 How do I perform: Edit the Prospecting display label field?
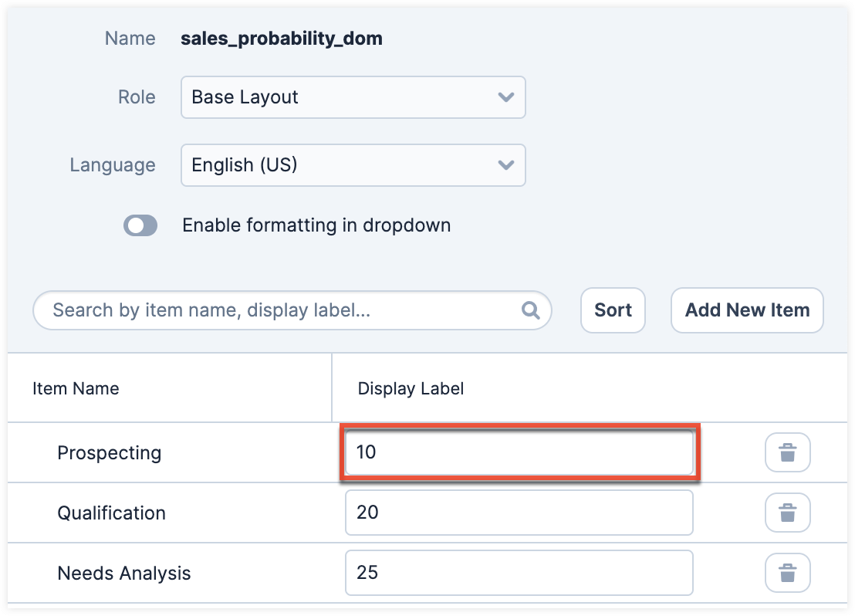[x=519, y=452]
